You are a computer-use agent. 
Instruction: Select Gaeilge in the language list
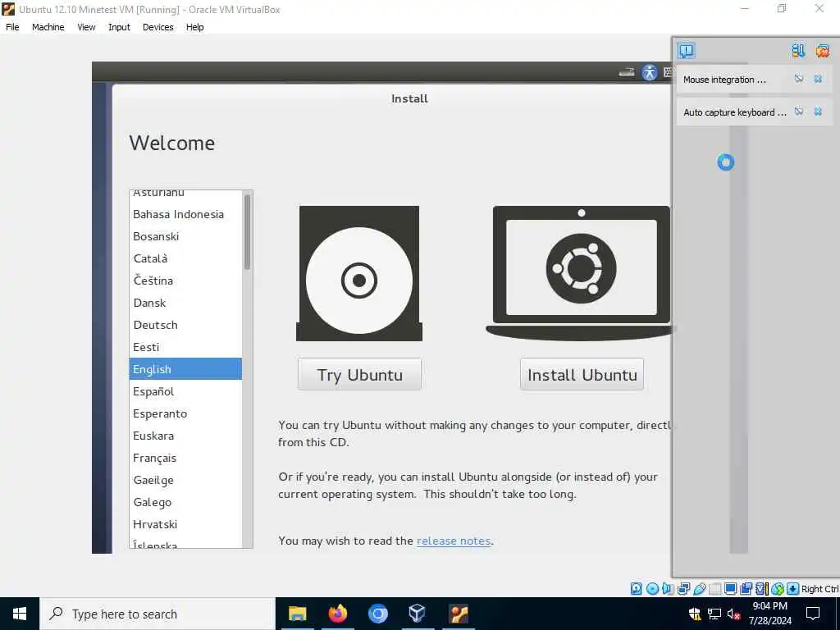pyautogui.click(x=185, y=480)
